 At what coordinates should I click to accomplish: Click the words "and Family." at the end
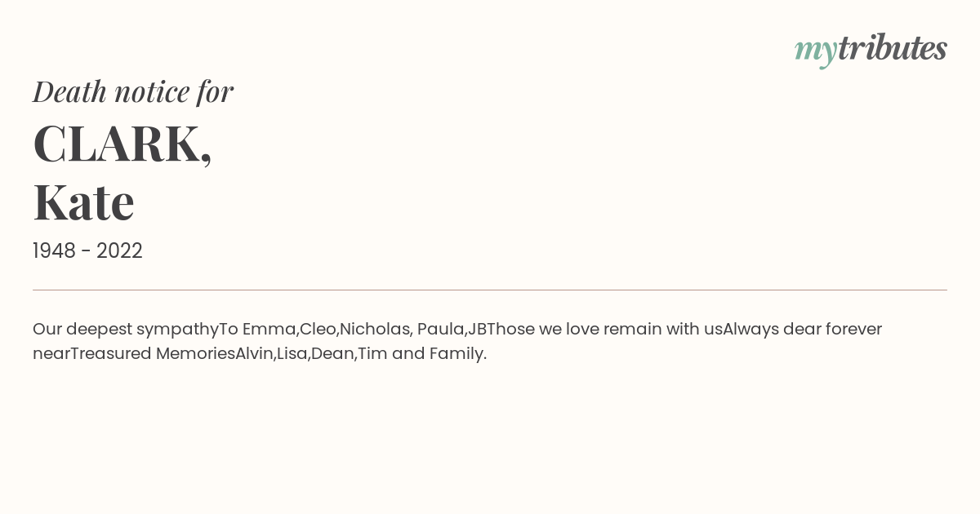[439, 354]
